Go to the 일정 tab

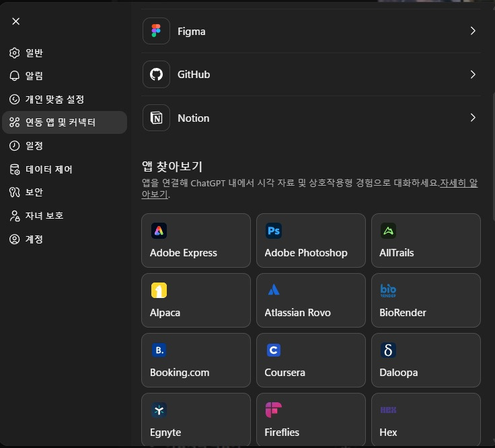pos(65,145)
